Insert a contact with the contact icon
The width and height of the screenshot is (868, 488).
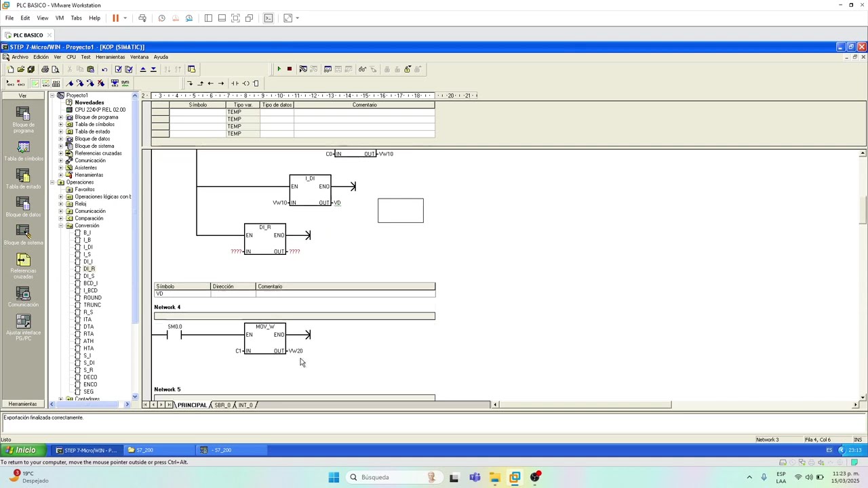point(235,83)
